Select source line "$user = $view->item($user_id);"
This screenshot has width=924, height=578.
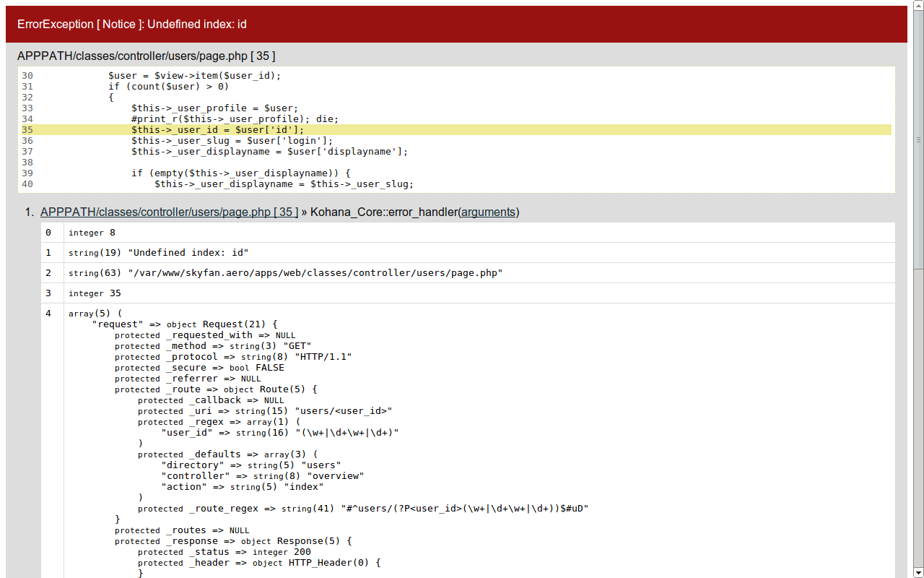click(x=194, y=76)
